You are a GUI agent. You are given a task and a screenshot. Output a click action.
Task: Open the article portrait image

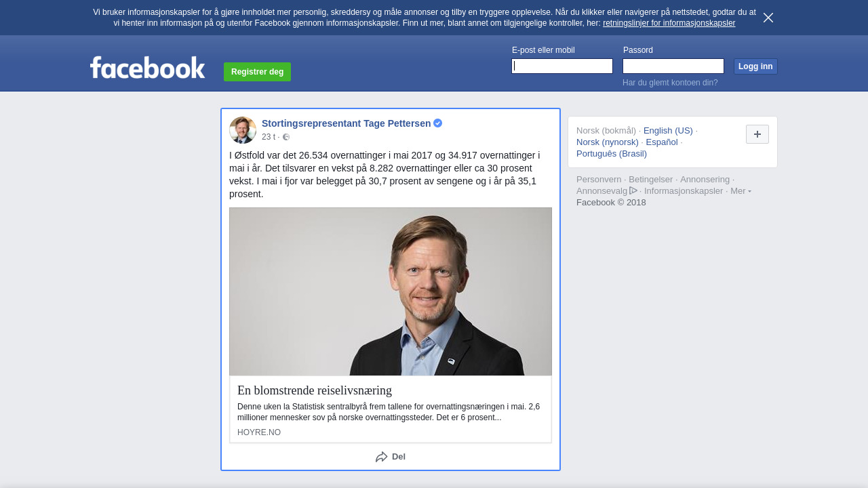tap(391, 291)
